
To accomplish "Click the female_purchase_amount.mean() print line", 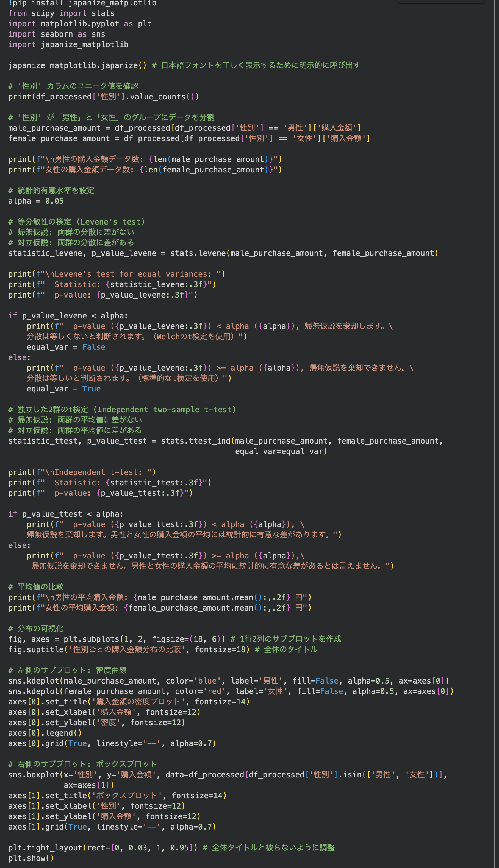I will 160,608.
